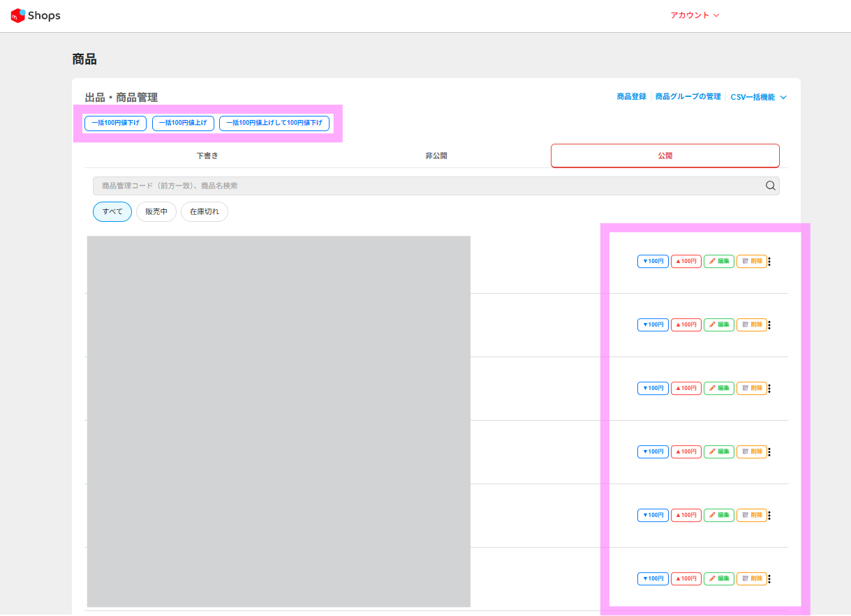Click the Mercari Shops logo

(x=36, y=15)
